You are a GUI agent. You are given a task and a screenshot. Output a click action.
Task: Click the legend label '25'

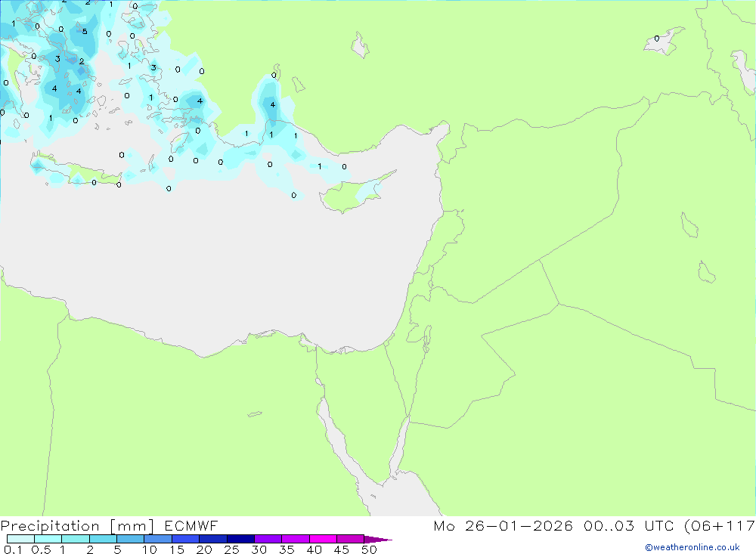click(232, 549)
